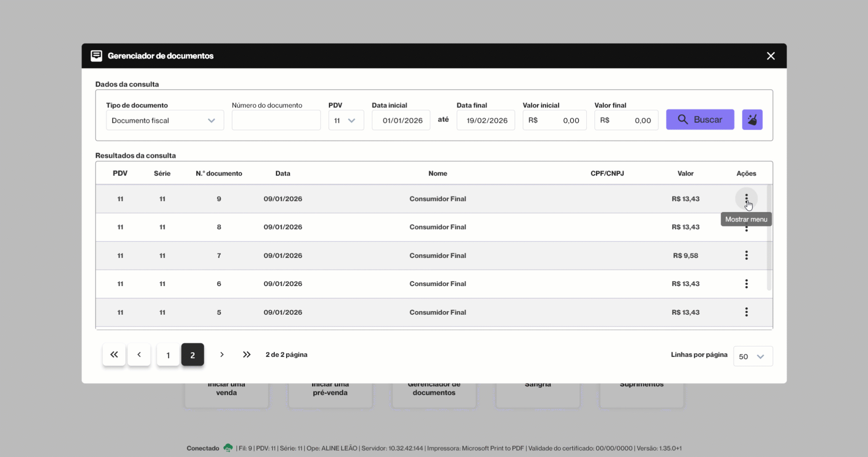Select page 1 in pagination
868x457 pixels.
point(168,355)
